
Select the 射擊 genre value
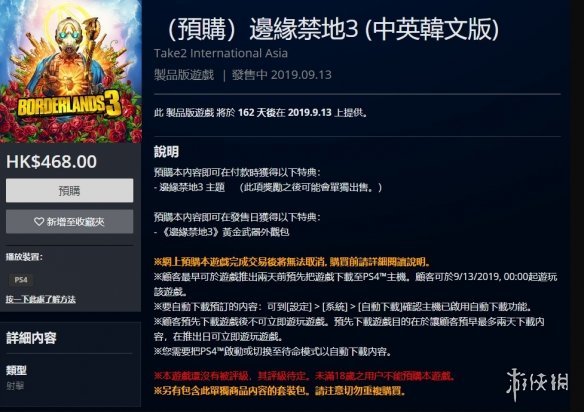pos(15,386)
